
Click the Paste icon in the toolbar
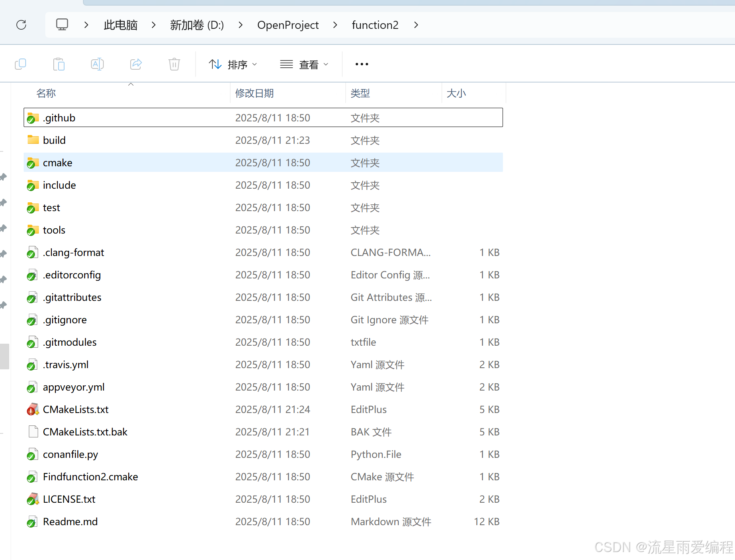tap(59, 64)
